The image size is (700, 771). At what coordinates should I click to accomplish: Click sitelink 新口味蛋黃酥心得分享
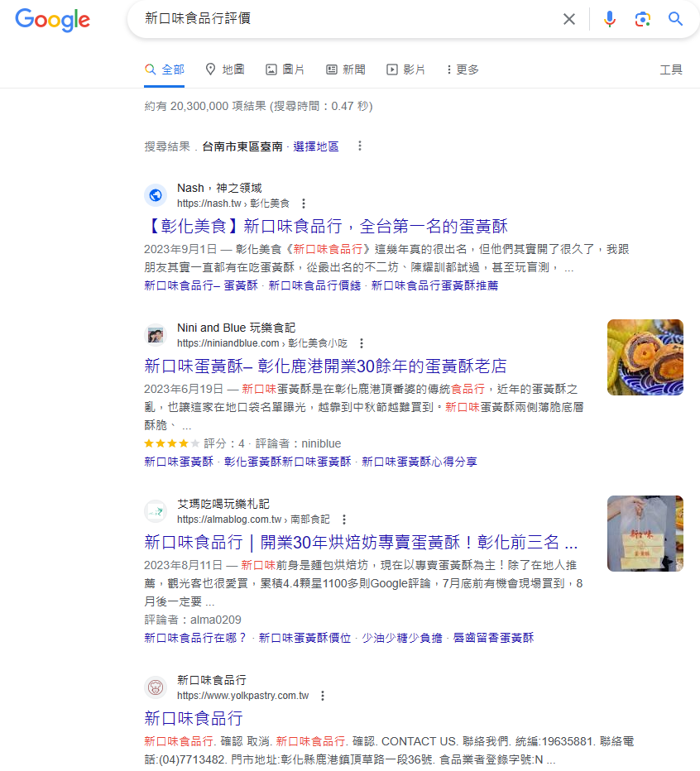tap(420, 462)
